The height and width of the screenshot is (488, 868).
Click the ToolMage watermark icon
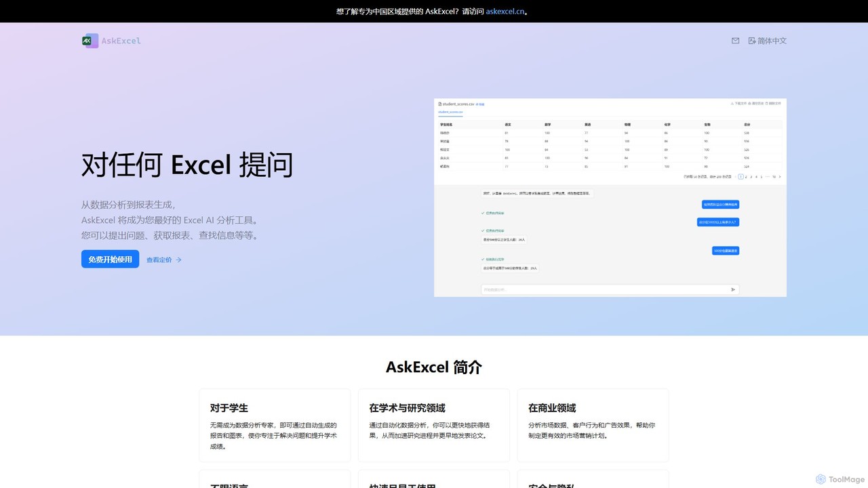tap(821, 479)
